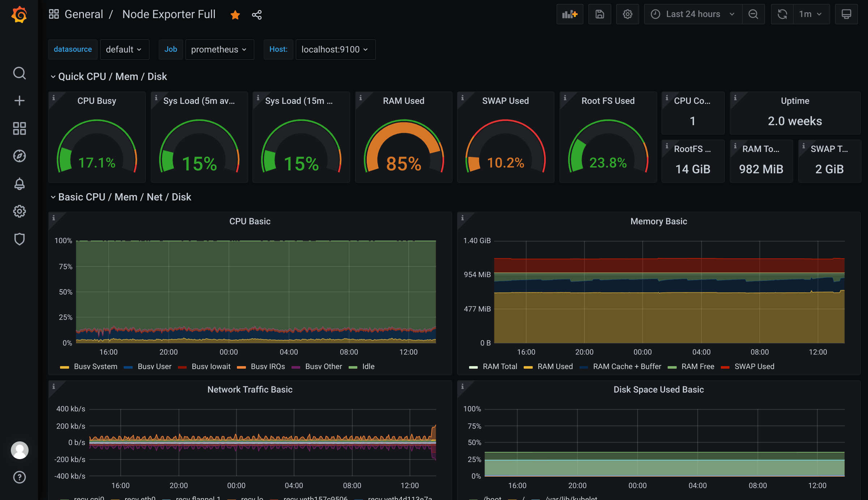
Task: Open the Host localhost:9100 dropdown
Action: 335,50
